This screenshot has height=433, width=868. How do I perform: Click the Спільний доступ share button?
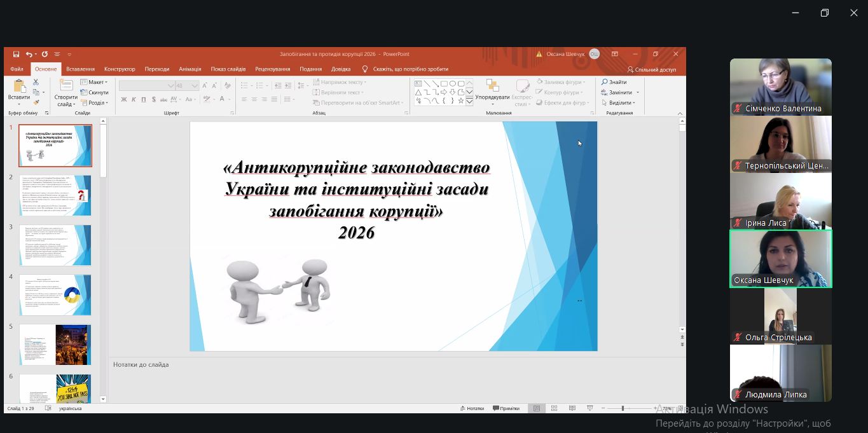(652, 69)
